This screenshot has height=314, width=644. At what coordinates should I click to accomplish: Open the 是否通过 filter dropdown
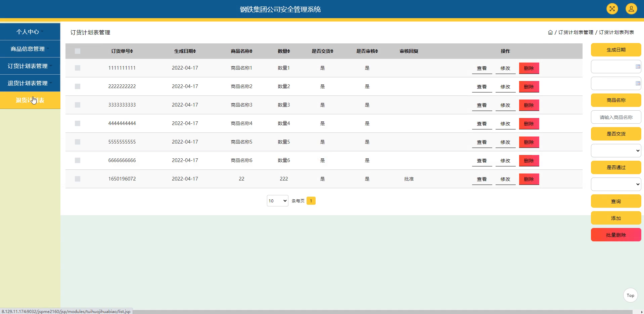click(x=616, y=184)
